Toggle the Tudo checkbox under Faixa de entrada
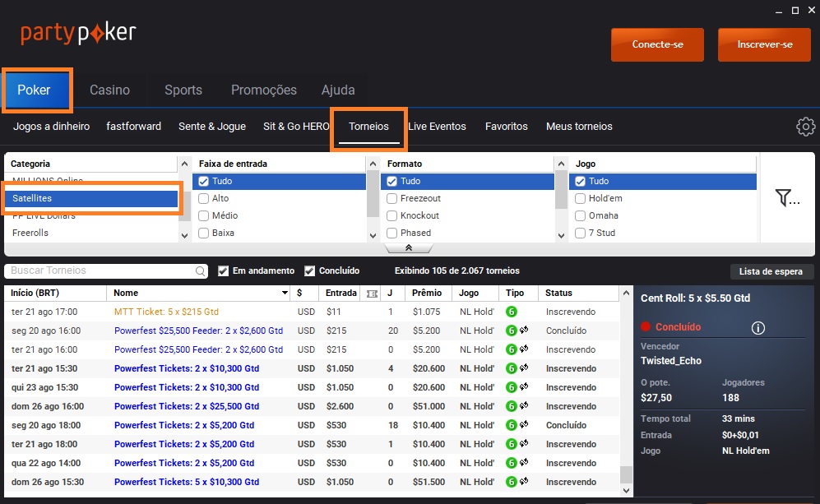Viewport: 820px width, 504px height. (203, 182)
